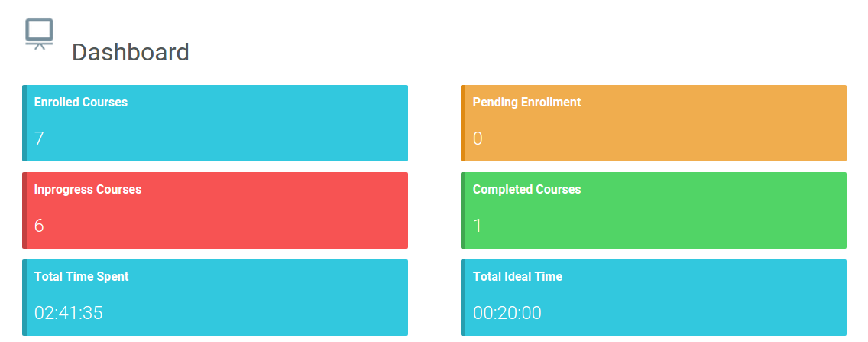
Task: Click the Dashboard page heading
Action: (130, 53)
